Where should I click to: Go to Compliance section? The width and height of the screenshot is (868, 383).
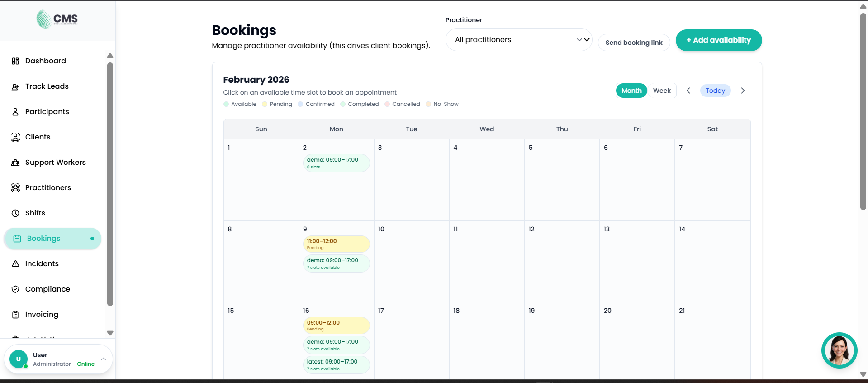tap(52, 289)
